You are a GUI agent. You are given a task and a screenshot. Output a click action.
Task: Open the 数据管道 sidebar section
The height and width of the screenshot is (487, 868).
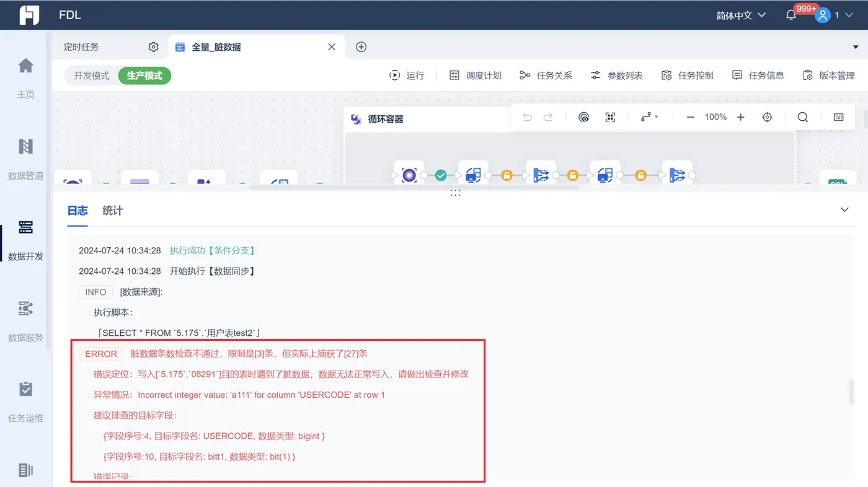point(25,159)
